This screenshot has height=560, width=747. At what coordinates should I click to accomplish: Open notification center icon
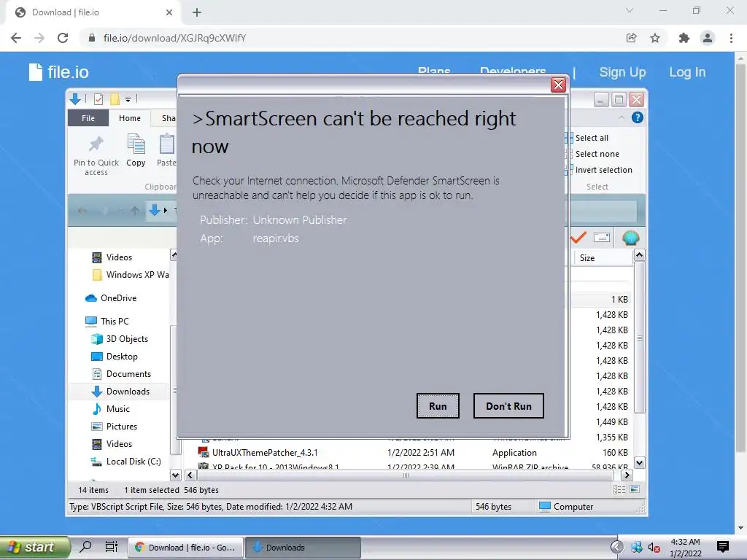point(722,547)
